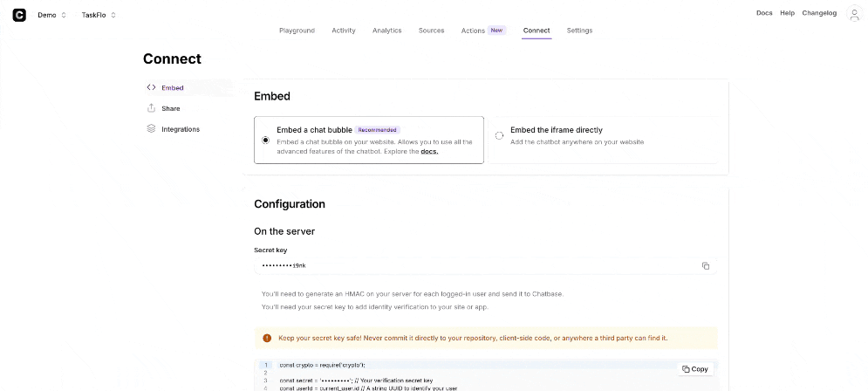Select Embed the iframe directly radio button
Viewport: 868px width, 391px height.
pyautogui.click(x=499, y=135)
